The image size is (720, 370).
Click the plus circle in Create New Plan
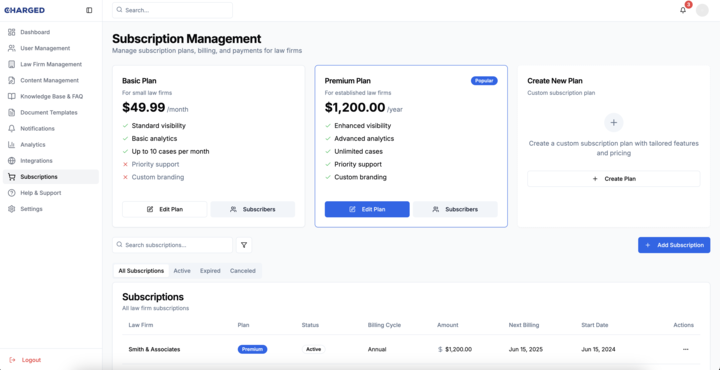point(613,123)
